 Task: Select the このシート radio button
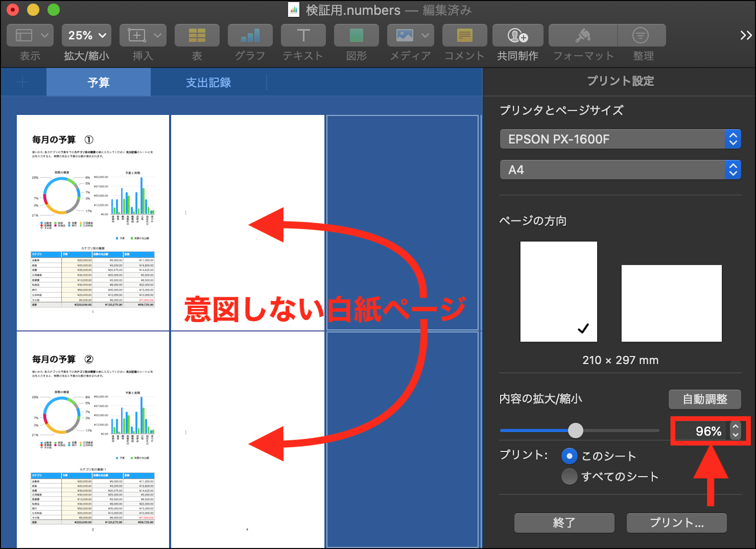pyautogui.click(x=569, y=456)
